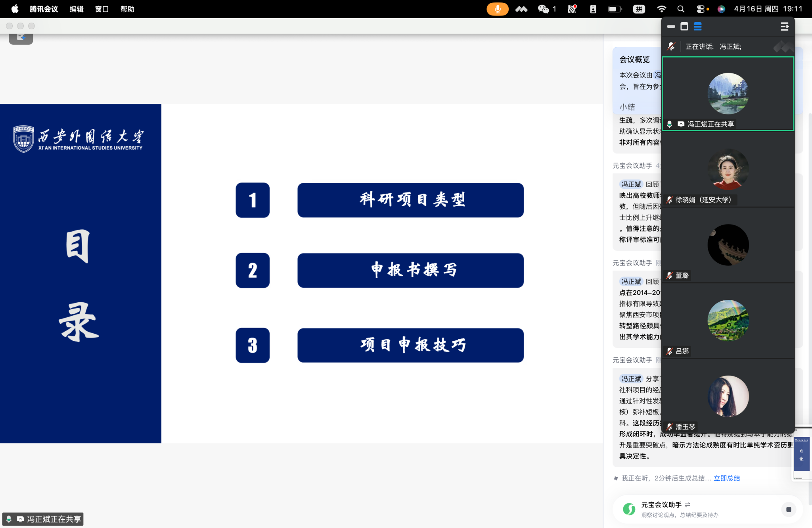Viewport: 812px width, 528px height.
Task: Collapse the floating participant panel to a bar
Action: click(671, 27)
